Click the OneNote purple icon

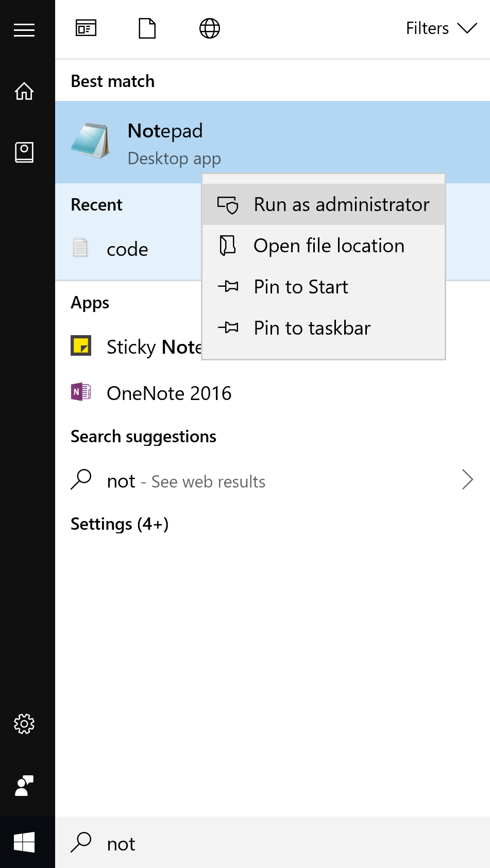81,392
